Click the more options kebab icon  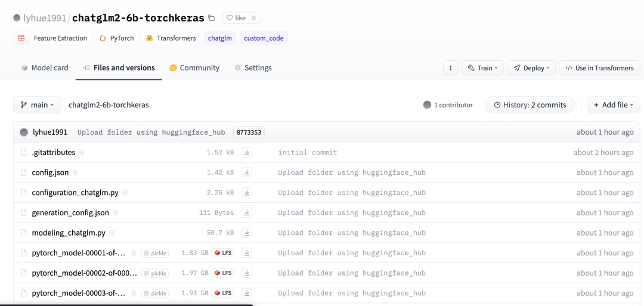450,68
